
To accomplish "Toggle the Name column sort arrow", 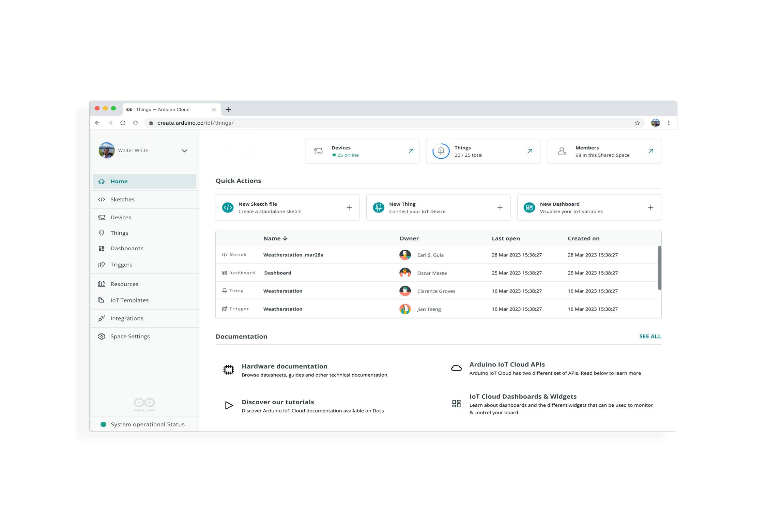I will pos(285,238).
